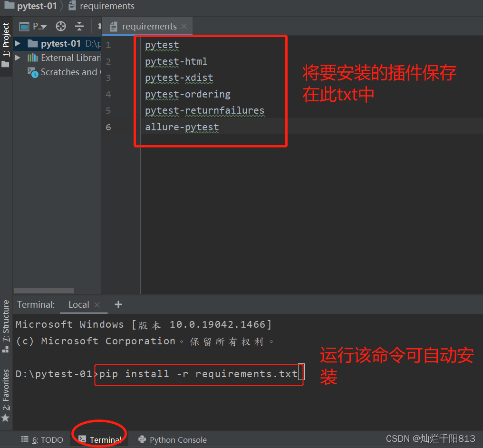This screenshot has height=448, width=483.
Task: Click line 1 text pytest in editor
Action: tap(162, 45)
